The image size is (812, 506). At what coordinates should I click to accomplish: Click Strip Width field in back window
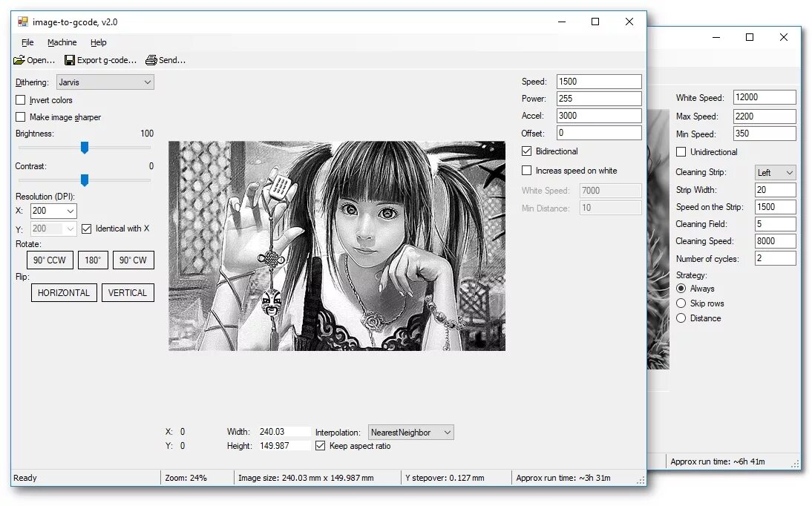[775, 189]
